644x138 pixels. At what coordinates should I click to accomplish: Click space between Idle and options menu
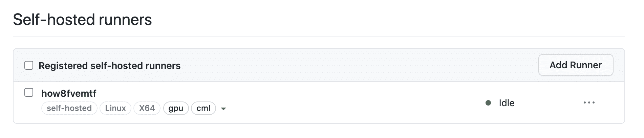tap(549, 103)
